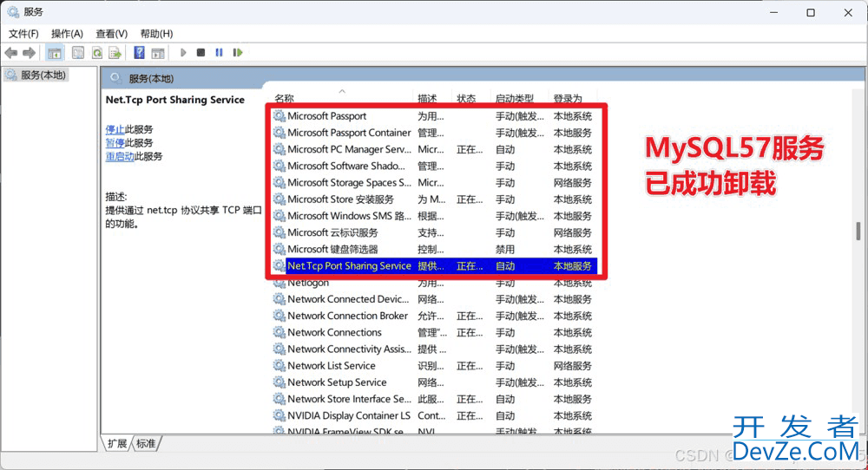Sort by the 描述 column header

[x=427, y=99]
